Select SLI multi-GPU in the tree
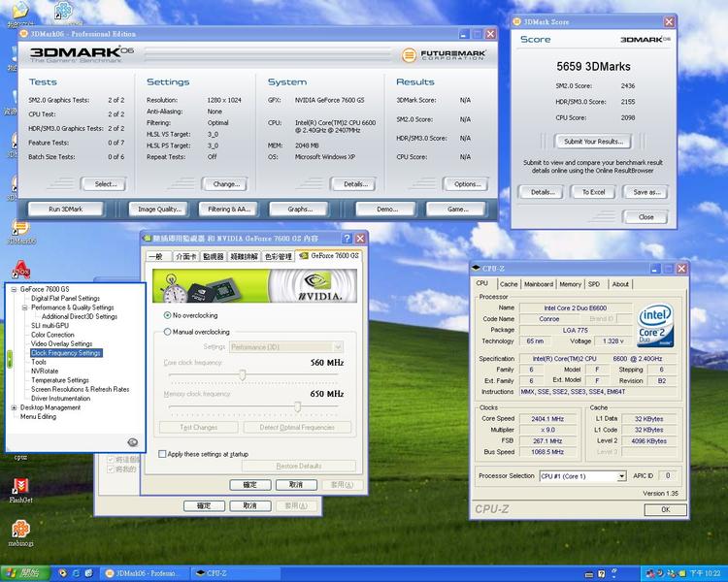This screenshot has width=728, height=582. pyautogui.click(x=50, y=325)
